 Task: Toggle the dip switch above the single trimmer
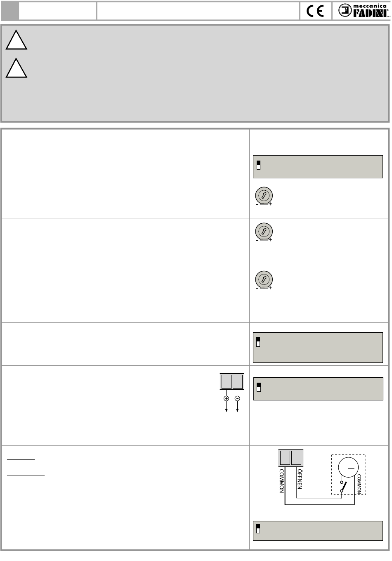(x=259, y=165)
